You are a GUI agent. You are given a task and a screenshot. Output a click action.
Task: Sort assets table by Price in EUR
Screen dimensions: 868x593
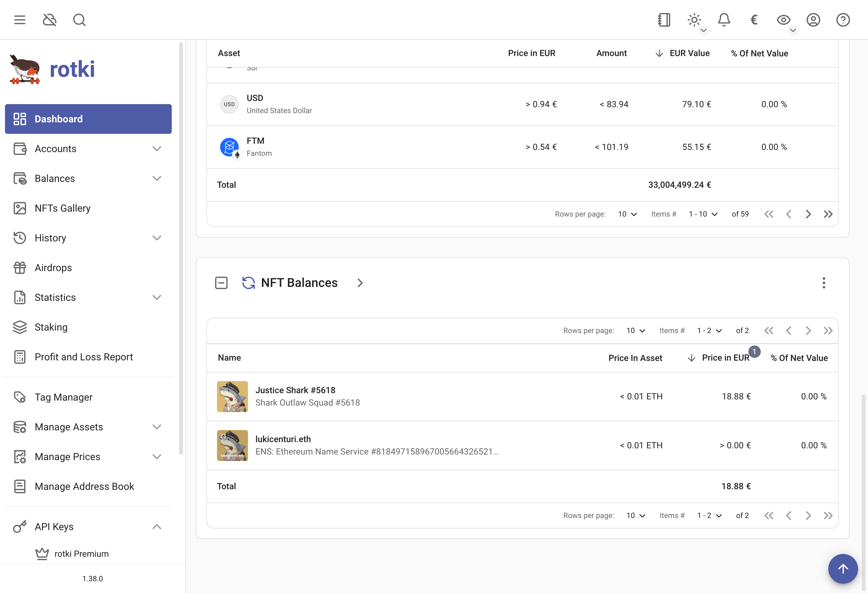pos(531,53)
